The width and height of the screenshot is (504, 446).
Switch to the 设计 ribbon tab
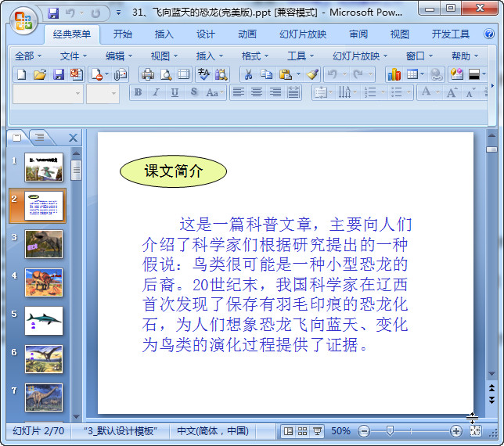[206, 34]
